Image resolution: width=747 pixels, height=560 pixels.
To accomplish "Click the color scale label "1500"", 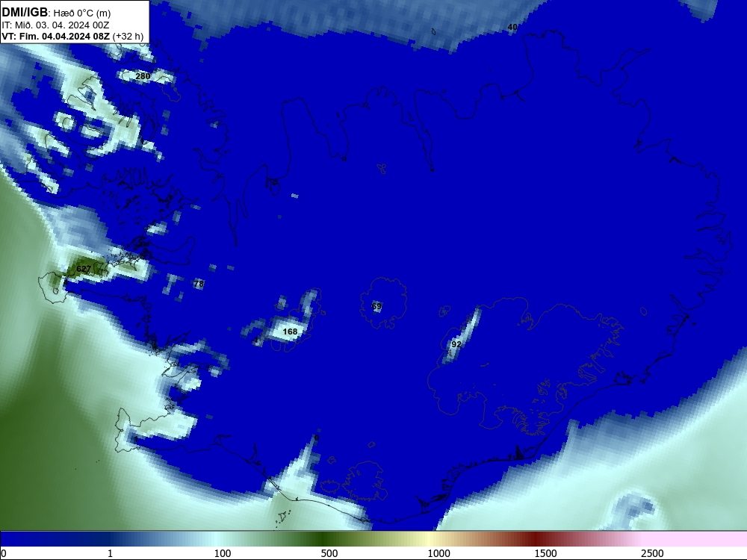I will pyautogui.click(x=545, y=553).
